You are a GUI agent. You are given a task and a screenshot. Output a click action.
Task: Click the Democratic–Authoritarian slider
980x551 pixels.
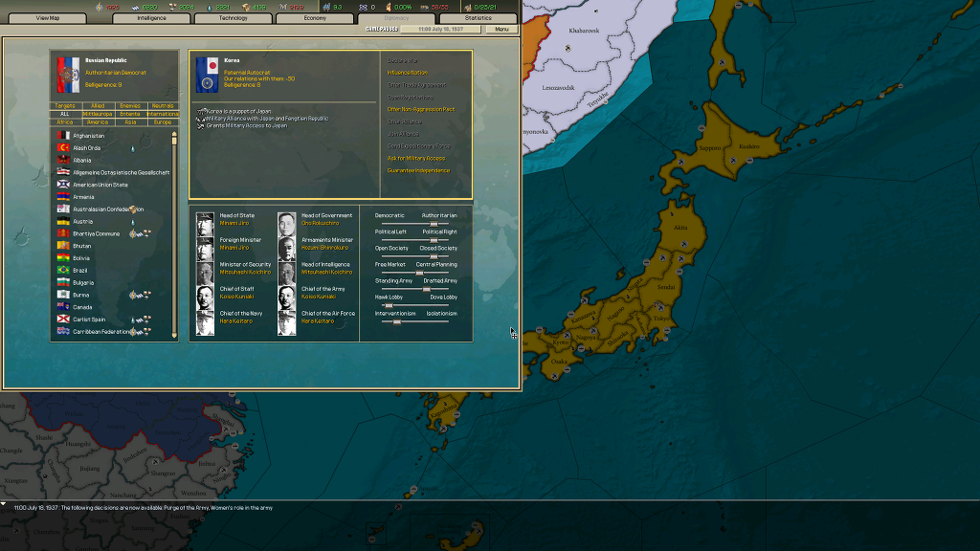[415, 224]
